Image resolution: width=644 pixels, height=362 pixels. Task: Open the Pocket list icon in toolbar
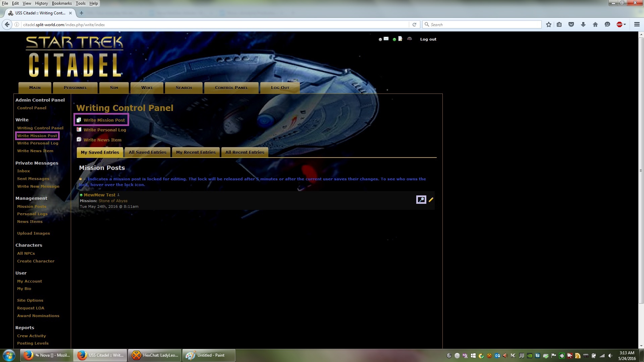tap(571, 24)
